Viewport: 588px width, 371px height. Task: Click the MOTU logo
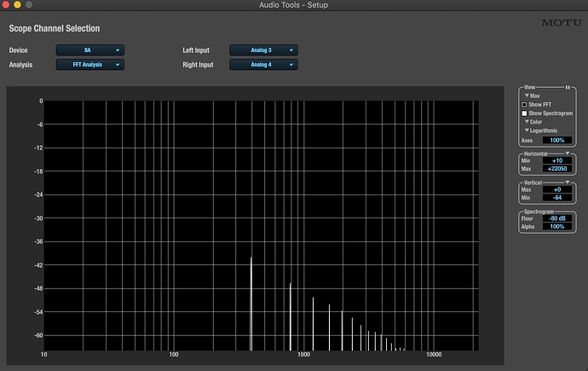click(561, 23)
